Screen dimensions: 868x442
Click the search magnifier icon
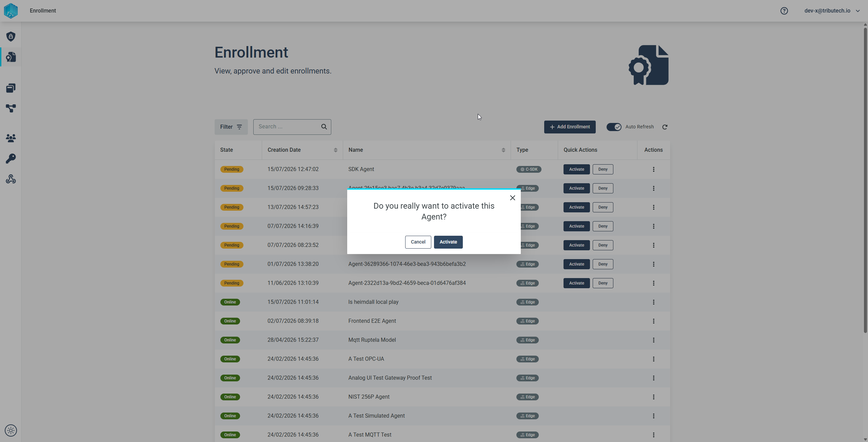point(324,127)
